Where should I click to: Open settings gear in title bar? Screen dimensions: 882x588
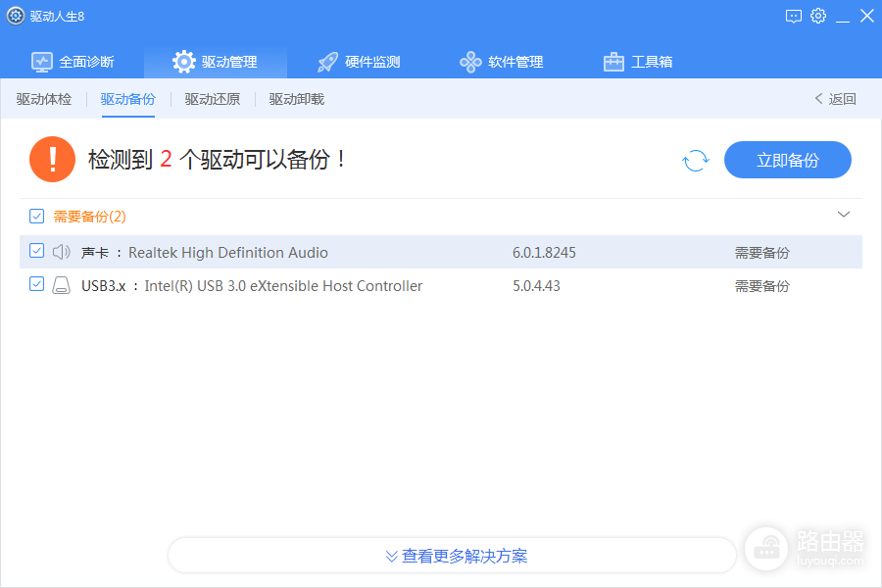coord(818,16)
